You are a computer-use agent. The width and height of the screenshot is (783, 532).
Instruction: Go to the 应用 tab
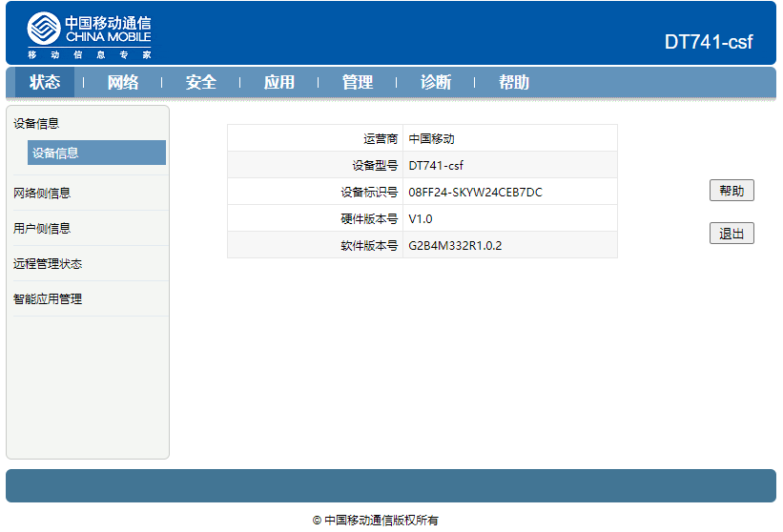coord(279,82)
